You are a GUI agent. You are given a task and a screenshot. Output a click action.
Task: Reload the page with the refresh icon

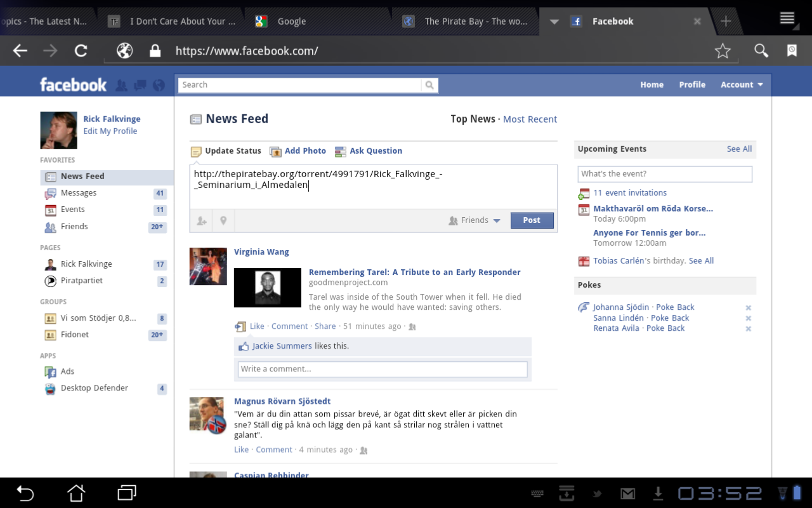tap(81, 51)
